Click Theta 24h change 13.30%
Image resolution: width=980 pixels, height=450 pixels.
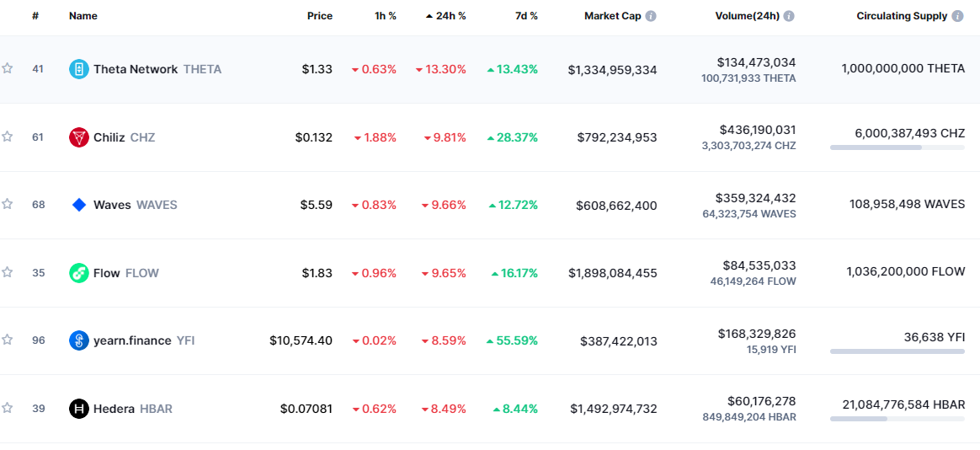click(x=440, y=69)
